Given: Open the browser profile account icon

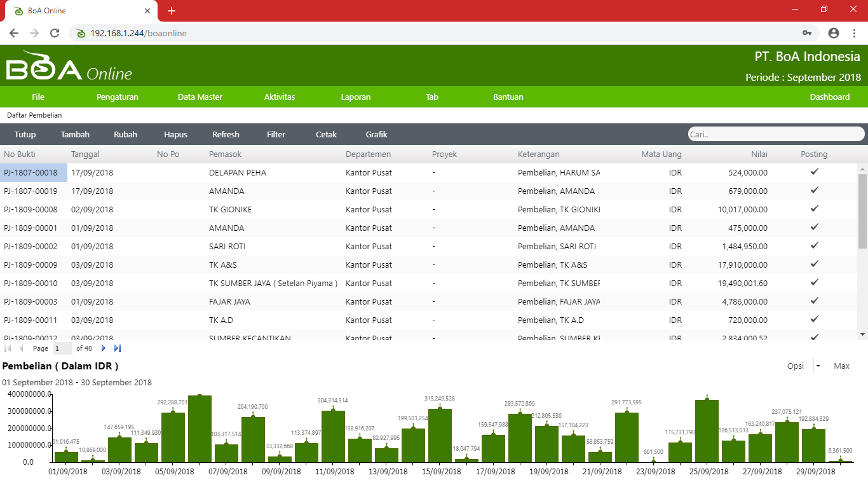Looking at the screenshot, I should [834, 33].
